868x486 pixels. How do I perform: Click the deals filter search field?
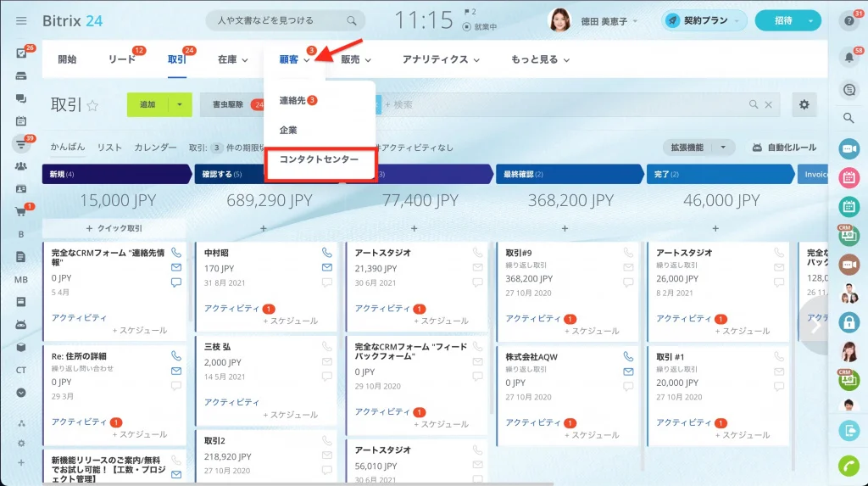coord(565,104)
